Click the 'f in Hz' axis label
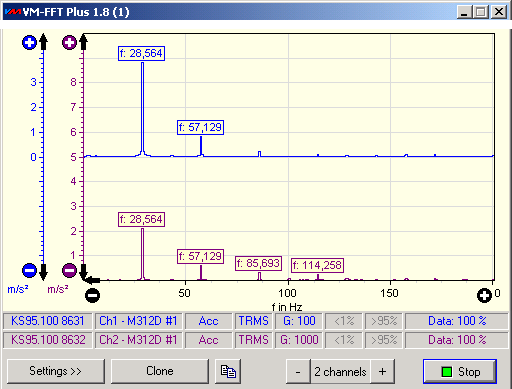This screenshot has width=512, height=389. pyautogui.click(x=287, y=307)
